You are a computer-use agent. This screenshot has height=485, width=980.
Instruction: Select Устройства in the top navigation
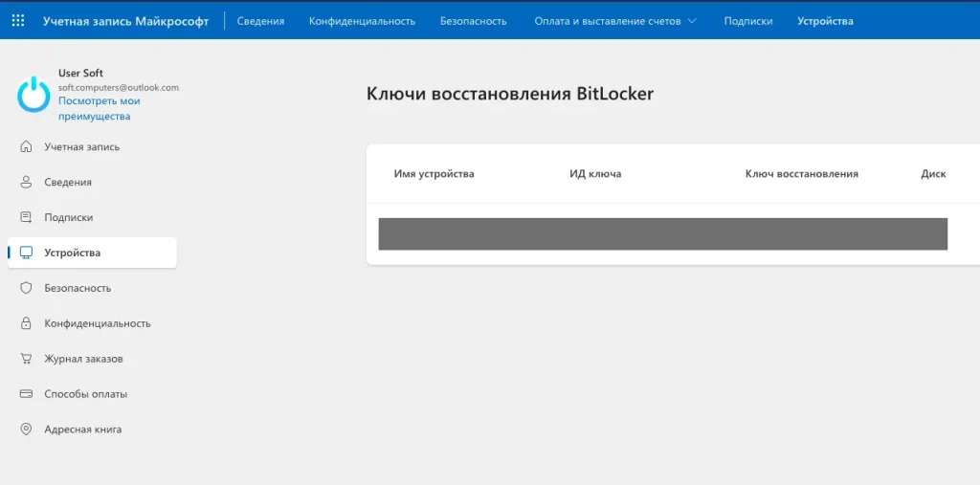[825, 20]
